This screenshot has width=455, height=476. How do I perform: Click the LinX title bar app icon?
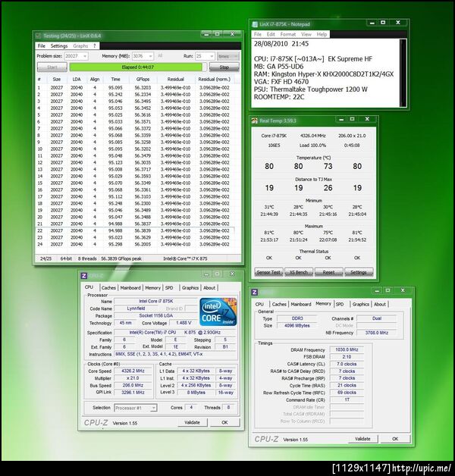(38, 36)
